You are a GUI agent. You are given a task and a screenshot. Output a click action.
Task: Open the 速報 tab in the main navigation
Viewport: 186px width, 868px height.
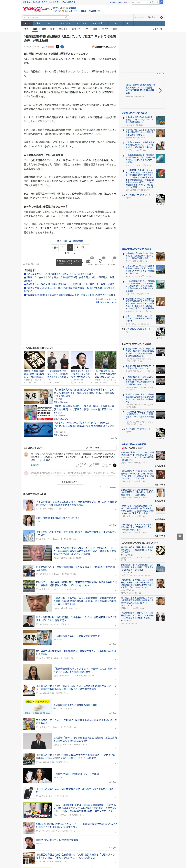[38, 24]
